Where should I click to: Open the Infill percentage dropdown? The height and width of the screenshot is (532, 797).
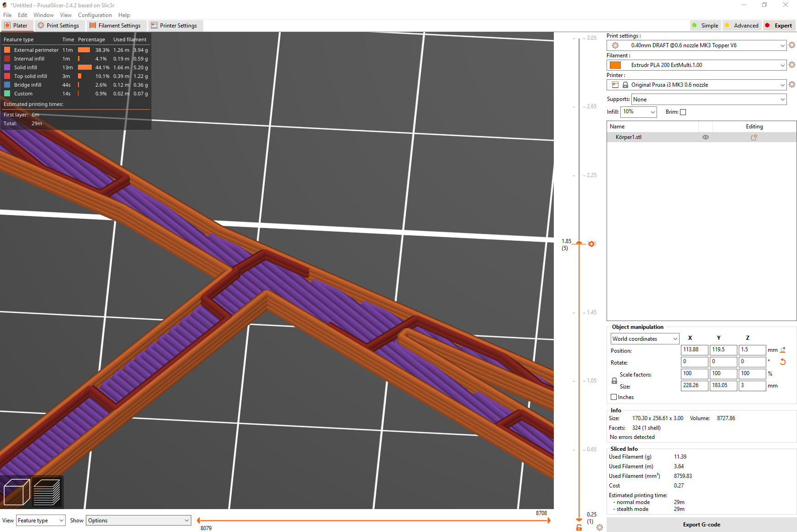coord(639,112)
